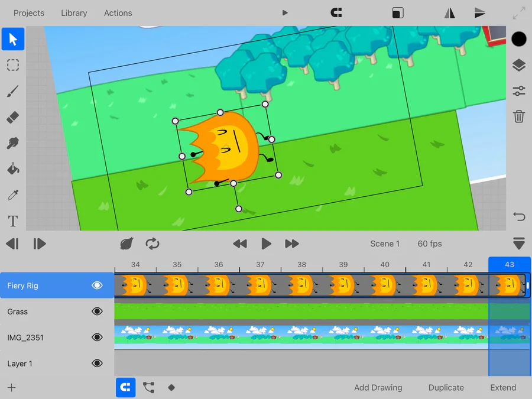
Task: Open the Library menu
Action: [x=74, y=13]
